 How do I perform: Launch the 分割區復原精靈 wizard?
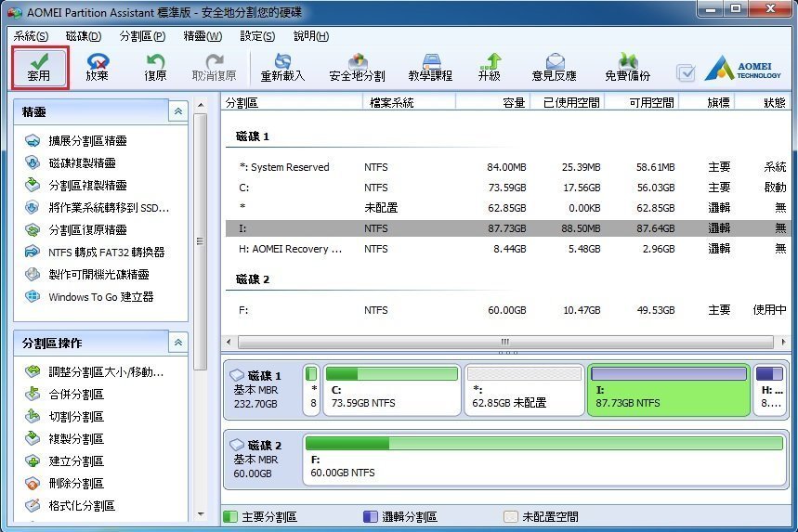click(75, 230)
